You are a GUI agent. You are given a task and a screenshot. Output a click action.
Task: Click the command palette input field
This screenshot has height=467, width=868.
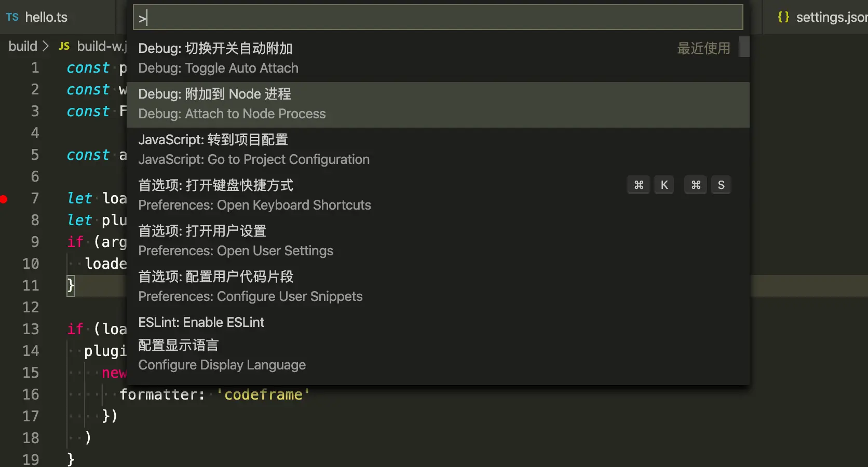point(438,18)
